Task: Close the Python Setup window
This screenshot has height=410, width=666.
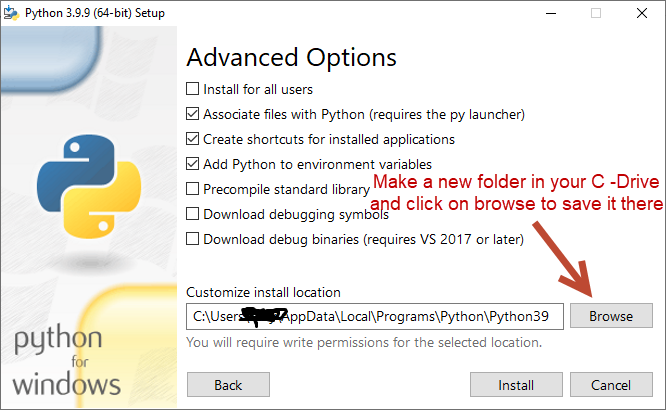Action: click(643, 13)
